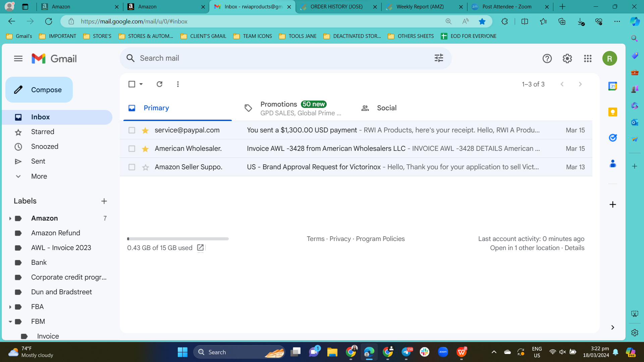Screen dimensions: 644x362
Task: Open the Terms link
Action: point(316,239)
